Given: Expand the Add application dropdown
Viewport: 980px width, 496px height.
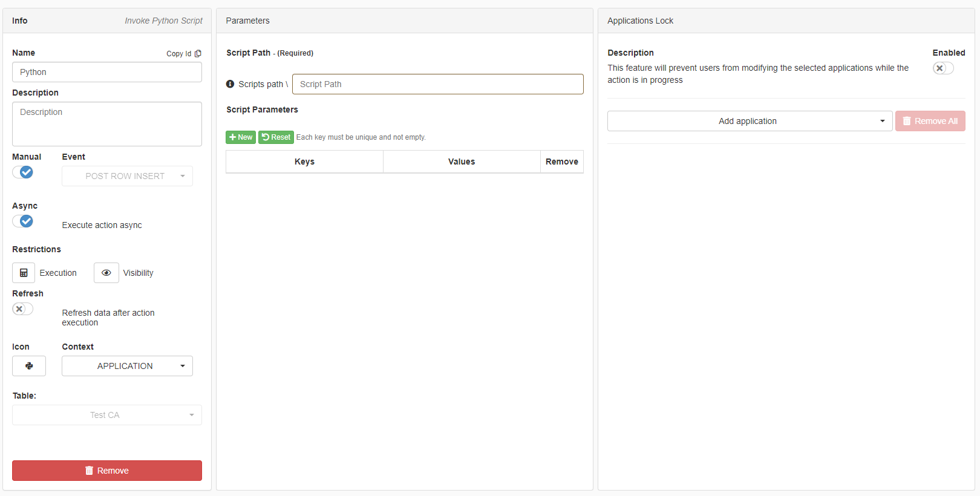Looking at the screenshot, I should (750, 121).
